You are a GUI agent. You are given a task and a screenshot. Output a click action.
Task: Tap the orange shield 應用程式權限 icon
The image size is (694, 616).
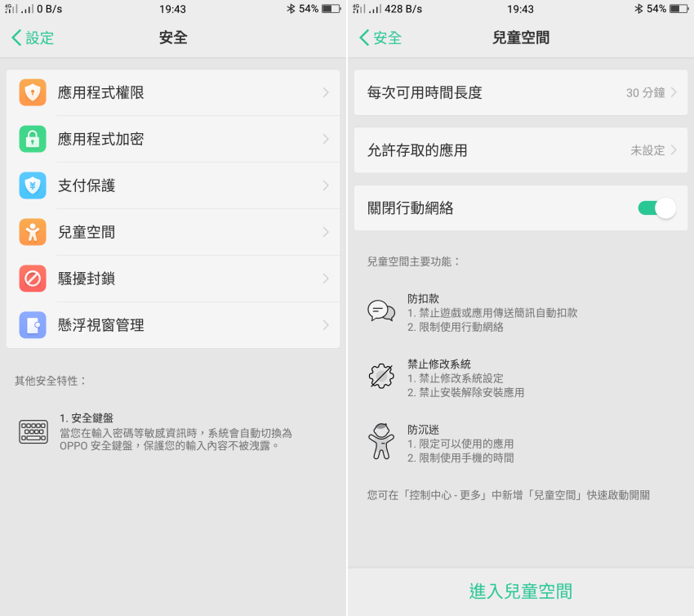tap(33, 92)
